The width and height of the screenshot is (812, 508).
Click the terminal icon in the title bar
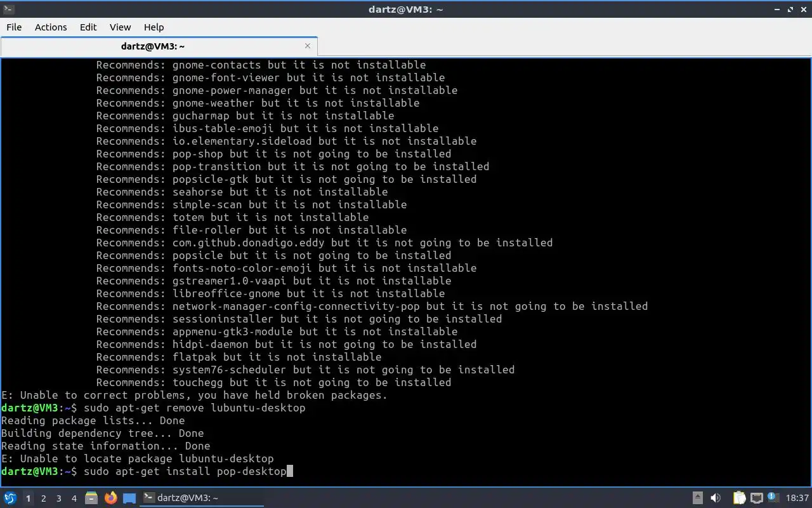click(x=8, y=9)
